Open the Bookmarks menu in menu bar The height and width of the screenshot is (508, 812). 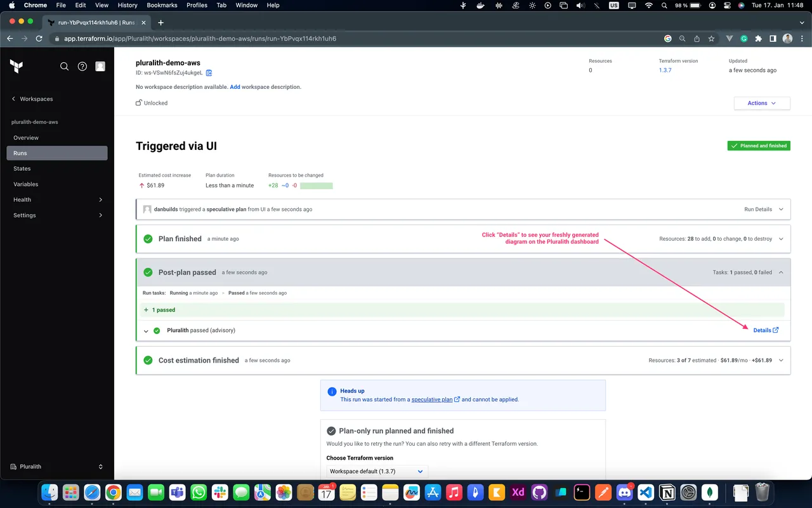pos(162,5)
